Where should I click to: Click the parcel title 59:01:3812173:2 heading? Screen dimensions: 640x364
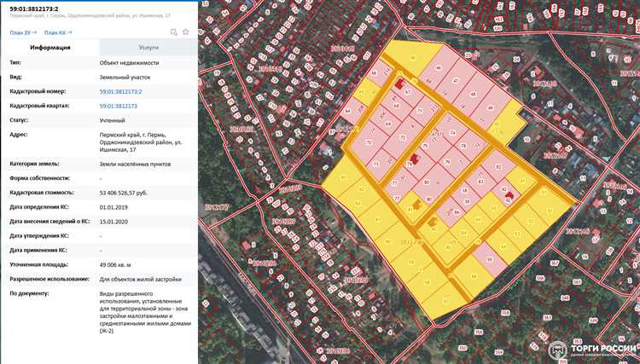[33, 8]
